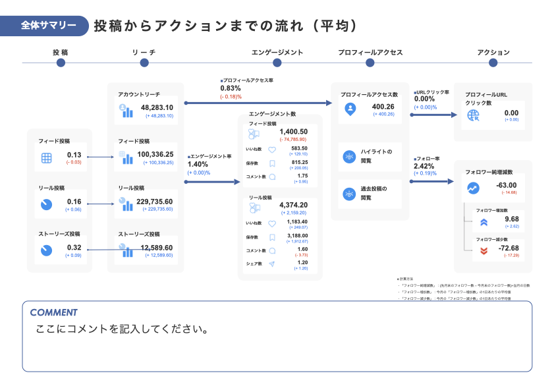Click the アクション stage dot on the timeline
Viewport: 554px width, 392px height.
492,63
